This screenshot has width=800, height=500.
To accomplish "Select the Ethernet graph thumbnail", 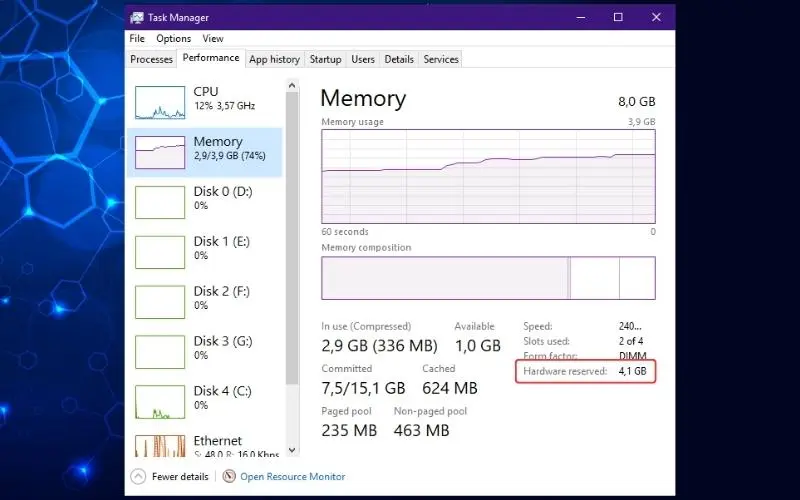I will coord(160,445).
